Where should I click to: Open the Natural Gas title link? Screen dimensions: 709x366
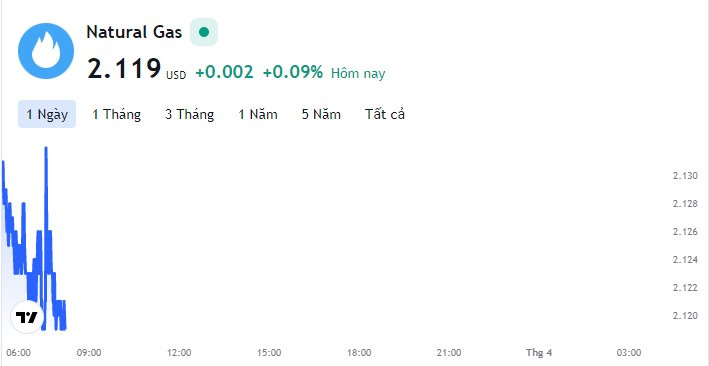134,32
